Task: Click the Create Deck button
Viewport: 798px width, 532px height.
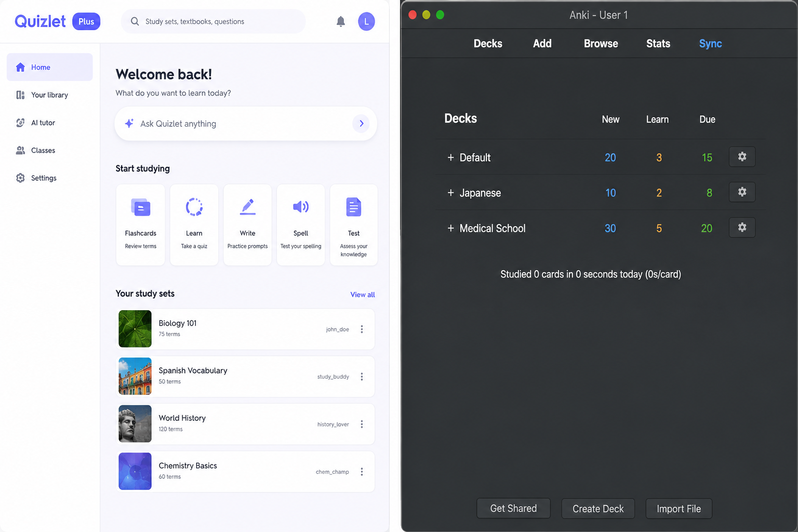Action: 598,509
